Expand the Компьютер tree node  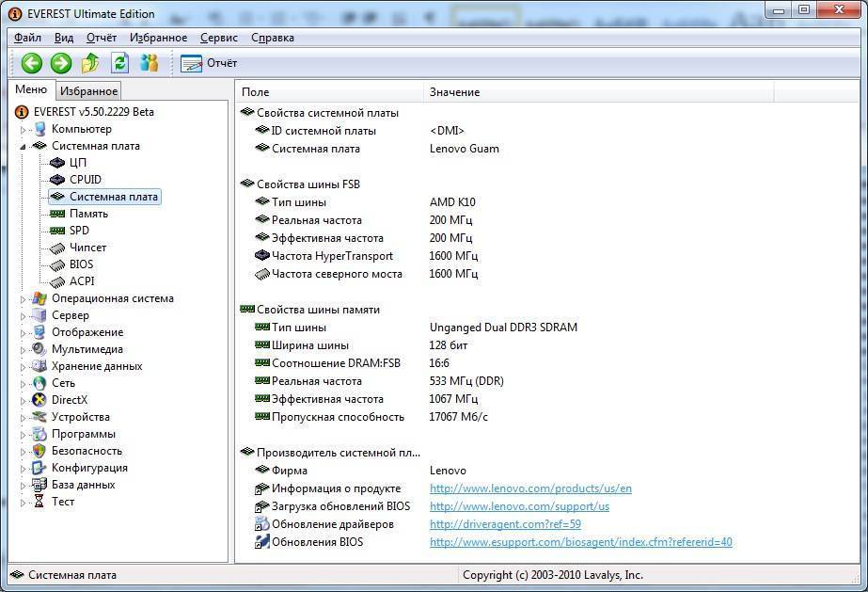pos(23,130)
